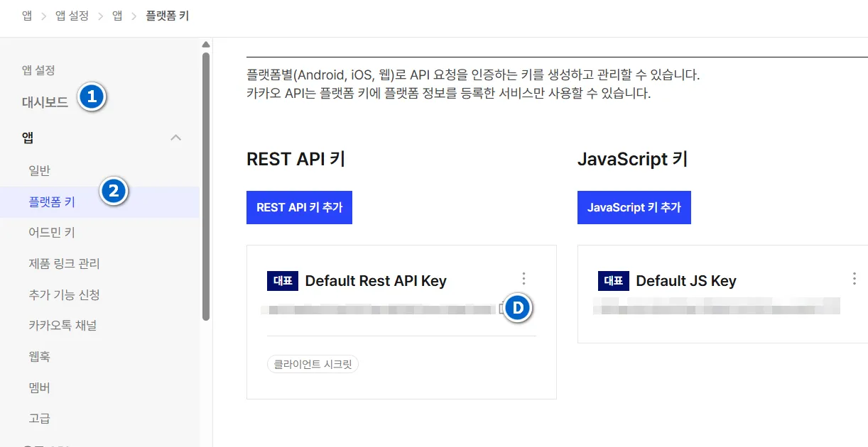Click the REST API 키 추가 button
The height and width of the screenshot is (447, 868).
[299, 207]
